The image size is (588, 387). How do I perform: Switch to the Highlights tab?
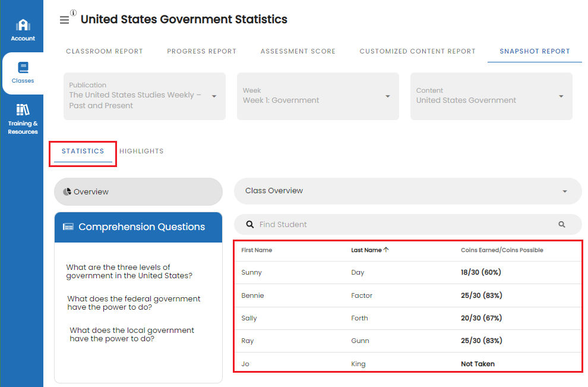(x=141, y=152)
